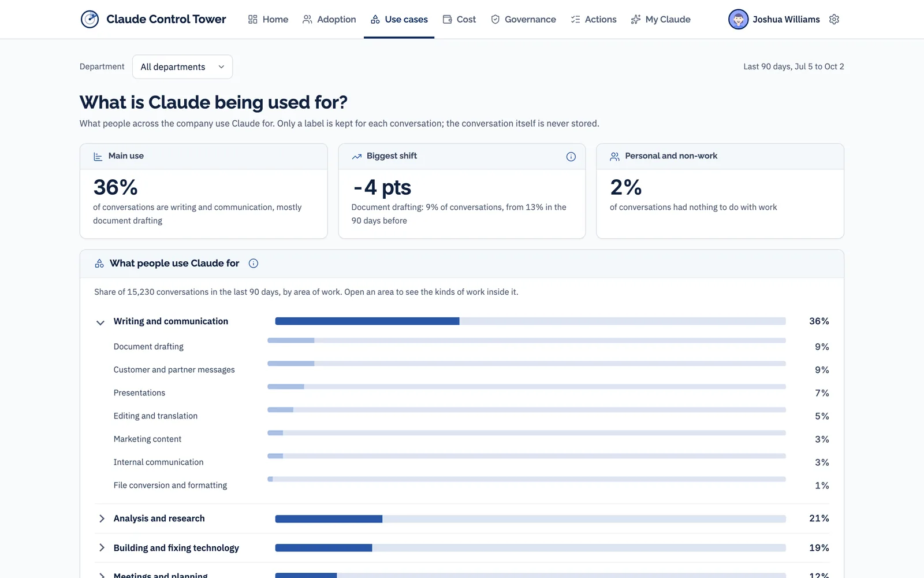Click the Claude Control Tower title

click(166, 19)
